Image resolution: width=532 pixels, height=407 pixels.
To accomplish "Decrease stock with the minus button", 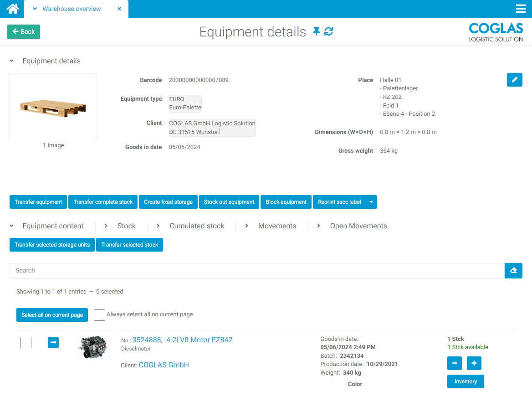I will 455,363.
